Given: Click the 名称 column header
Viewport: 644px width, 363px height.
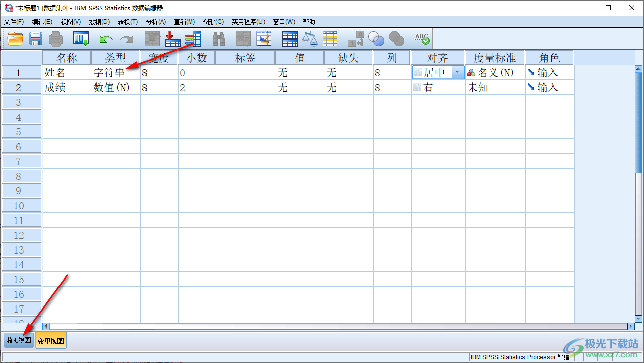Looking at the screenshot, I should coord(67,58).
